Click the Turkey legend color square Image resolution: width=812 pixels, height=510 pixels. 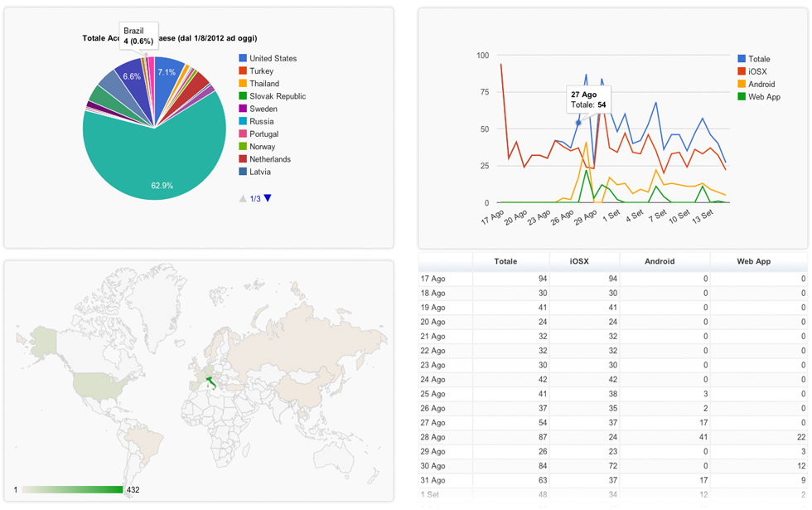pos(242,70)
